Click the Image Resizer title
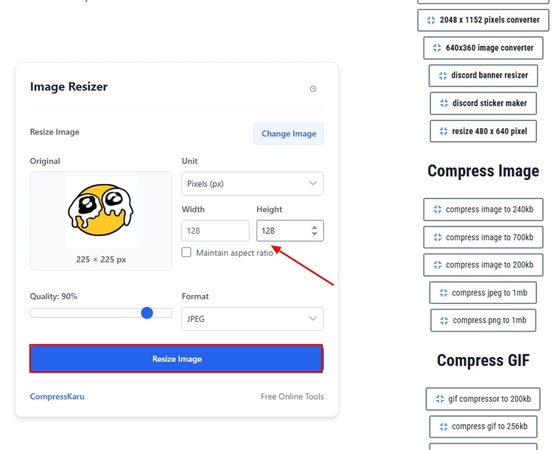This screenshot has width=553, height=450. [69, 87]
